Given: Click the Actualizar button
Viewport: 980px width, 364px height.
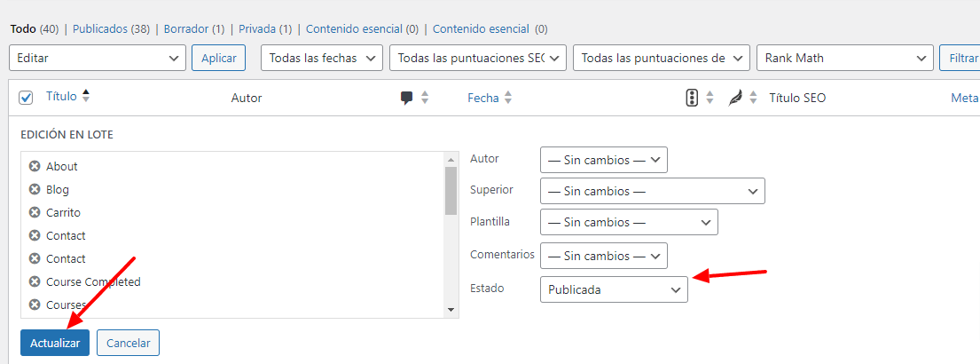Looking at the screenshot, I should [55, 343].
